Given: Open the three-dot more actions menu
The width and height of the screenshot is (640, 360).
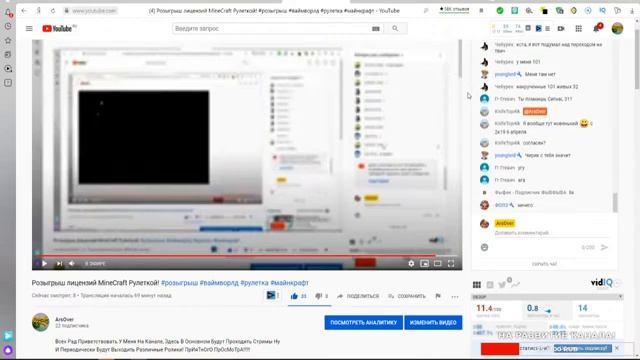Looking at the screenshot, I should pyautogui.click(x=455, y=297).
